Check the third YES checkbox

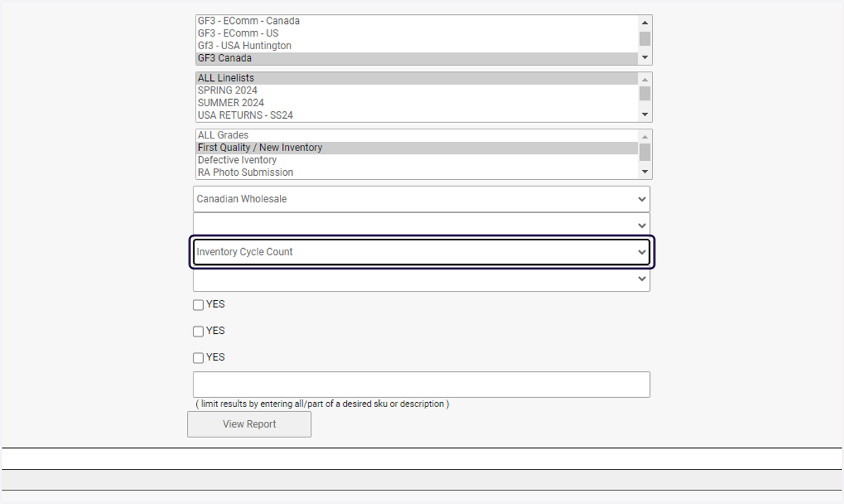[198, 357]
